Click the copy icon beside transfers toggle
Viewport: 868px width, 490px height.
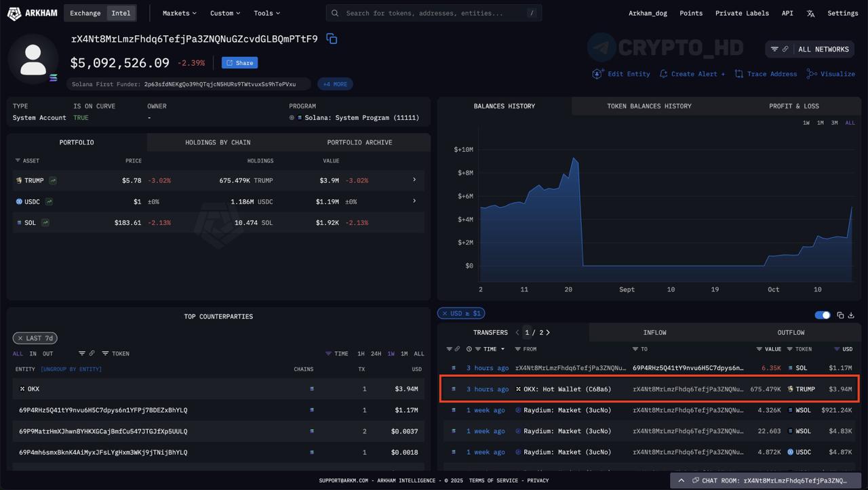click(x=840, y=315)
